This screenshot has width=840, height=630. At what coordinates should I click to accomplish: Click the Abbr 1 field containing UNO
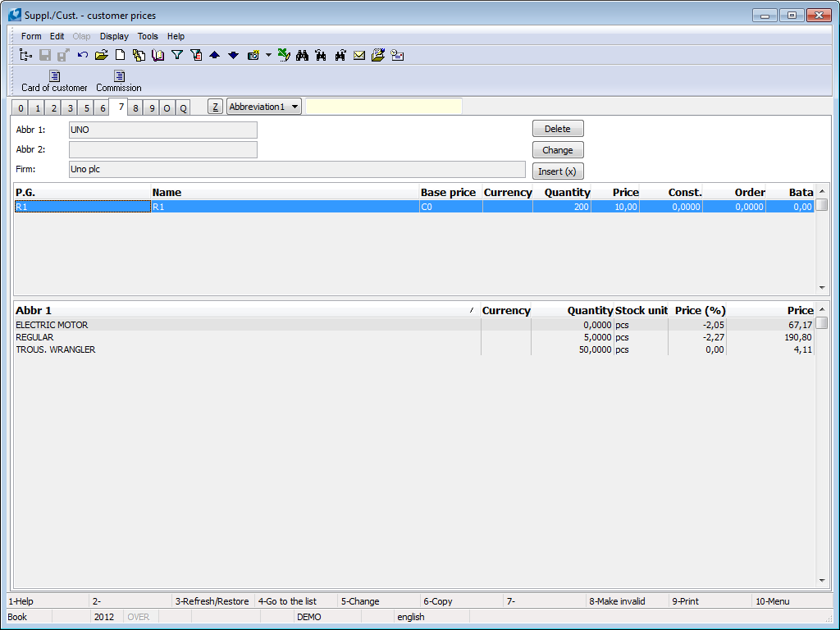[163, 130]
